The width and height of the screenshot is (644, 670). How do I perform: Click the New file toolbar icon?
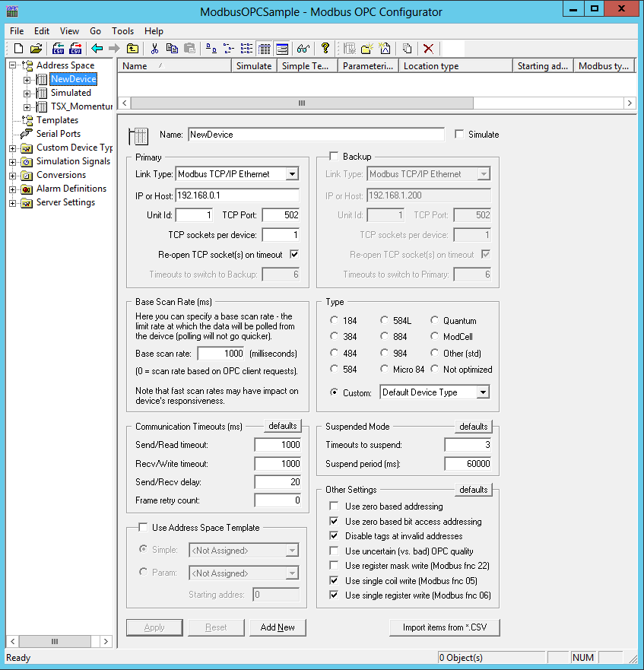(17, 49)
